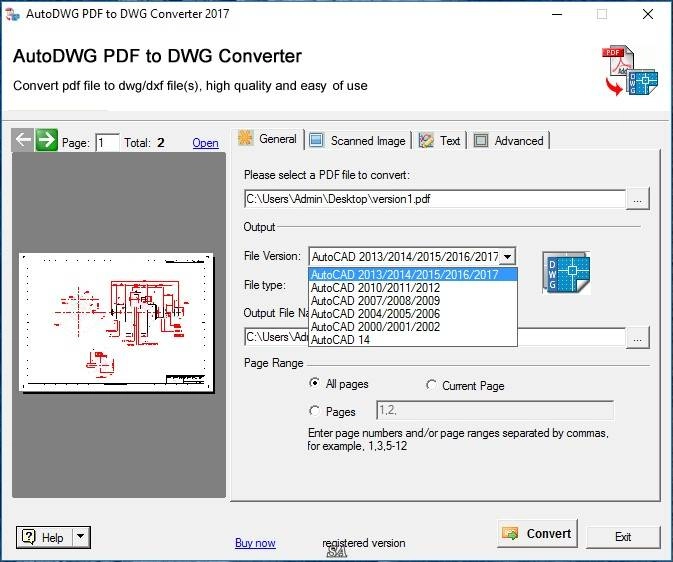Switch to the General tab
The width and height of the screenshot is (673, 562).
(267, 139)
